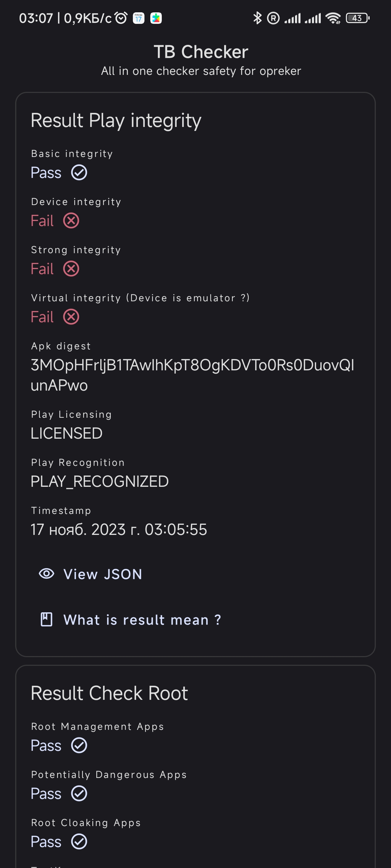391x868 pixels.
Task: Tap the Device integrity fail cross icon
Action: point(71,221)
